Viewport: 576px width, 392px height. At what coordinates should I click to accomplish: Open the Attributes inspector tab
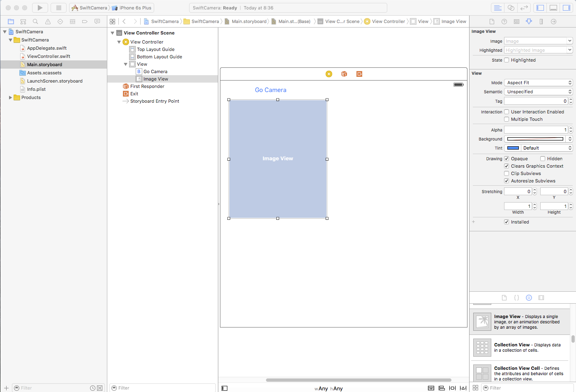[x=529, y=21]
